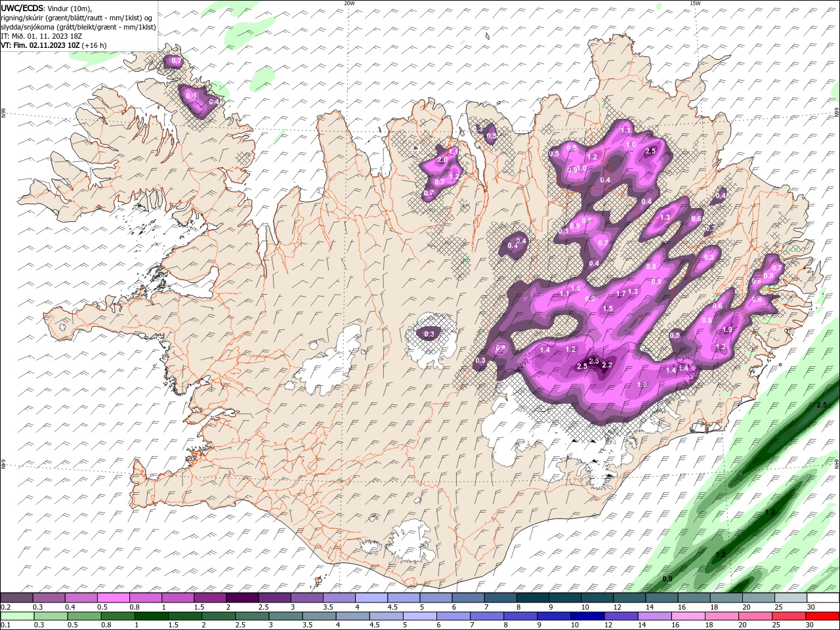The height and width of the screenshot is (630, 840).
Task: Click the 1.9 snowfall value in the east
Action: 727,330
